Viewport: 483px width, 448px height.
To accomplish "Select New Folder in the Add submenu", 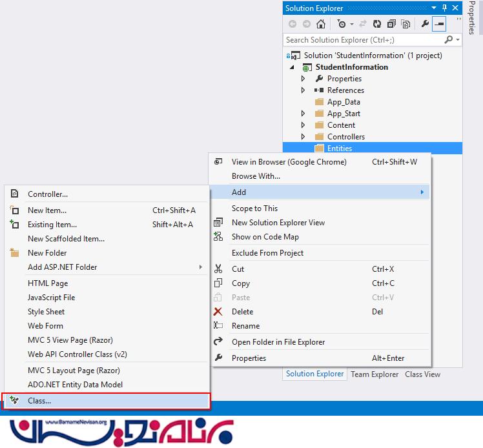I will [47, 253].
